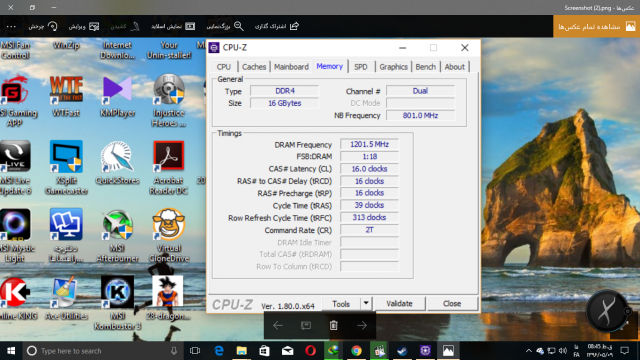Viewport: 640px width, 360px height.
Task: Click the Validate button
Action: 399,304
